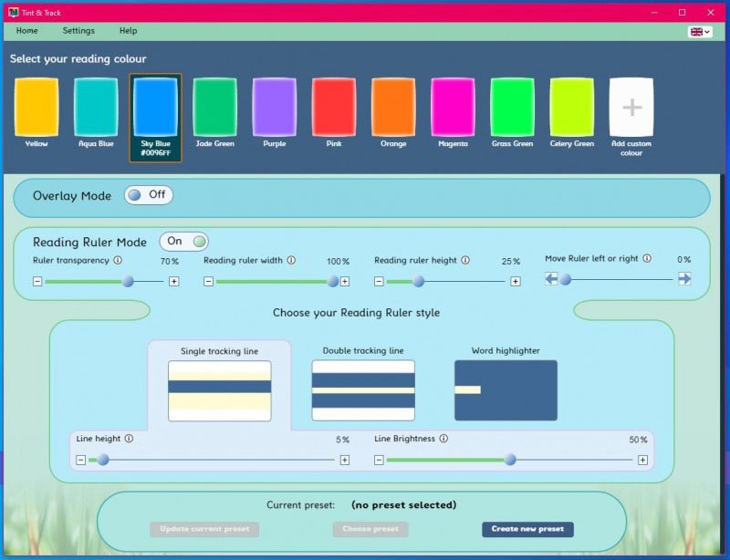Click the Reading ruler height slider handle

click(419, 281)
